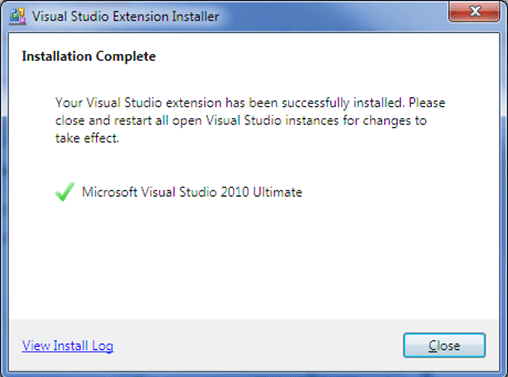Click the green success checkmark icon
The width and height of the screenshot is (508, 377).
pyautogui.click(x=65, y=192)
